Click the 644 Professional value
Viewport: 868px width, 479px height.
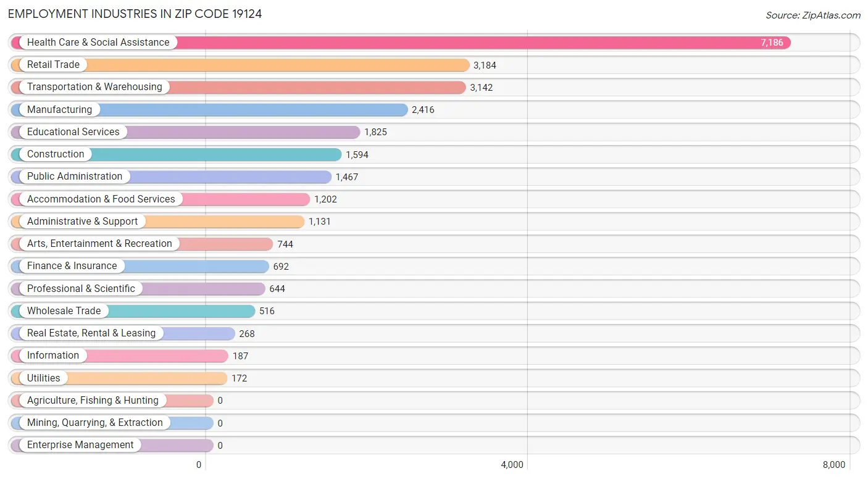click(x=277, y=289)
